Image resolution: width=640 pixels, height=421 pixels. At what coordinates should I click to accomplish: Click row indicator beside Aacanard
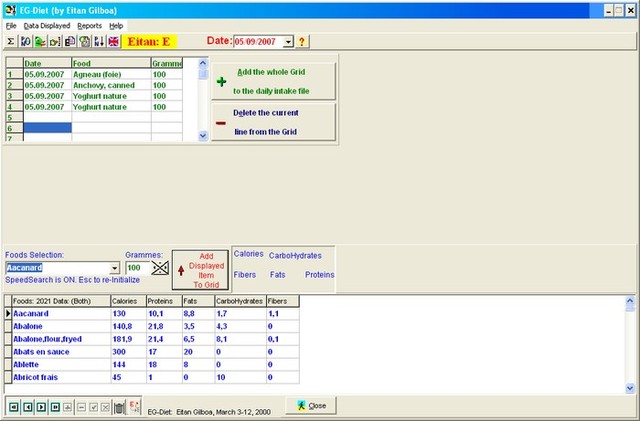(8, 314)
